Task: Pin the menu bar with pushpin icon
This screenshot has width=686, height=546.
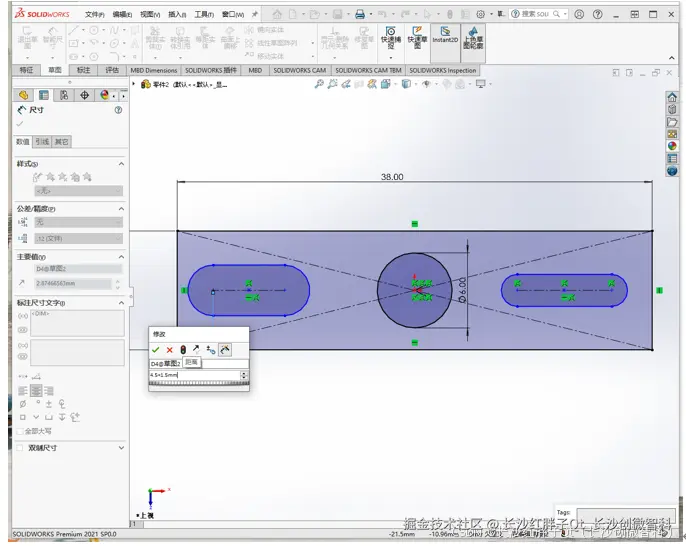Action: pos(255,14)
